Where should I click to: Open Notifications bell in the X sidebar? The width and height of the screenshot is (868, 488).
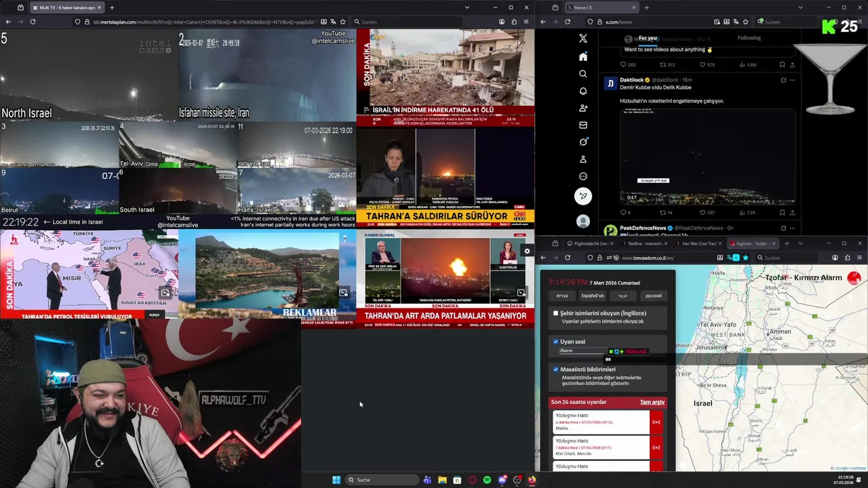(583, 91)
